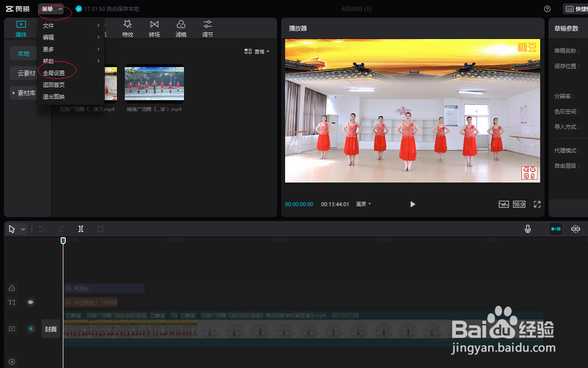Viewport: 588px width, 368px height.
Task: Select the 气泡水 filter clip
Action: (x=104, y=289)
